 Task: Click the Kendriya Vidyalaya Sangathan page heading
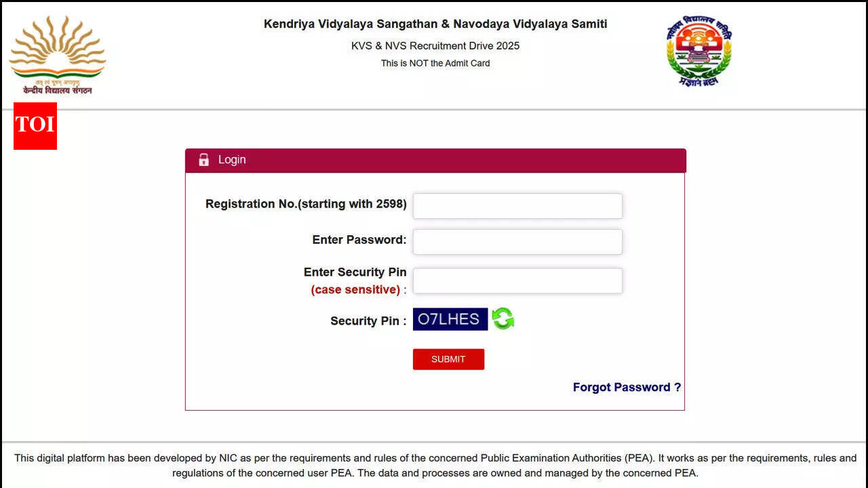(x=435, y=24)
